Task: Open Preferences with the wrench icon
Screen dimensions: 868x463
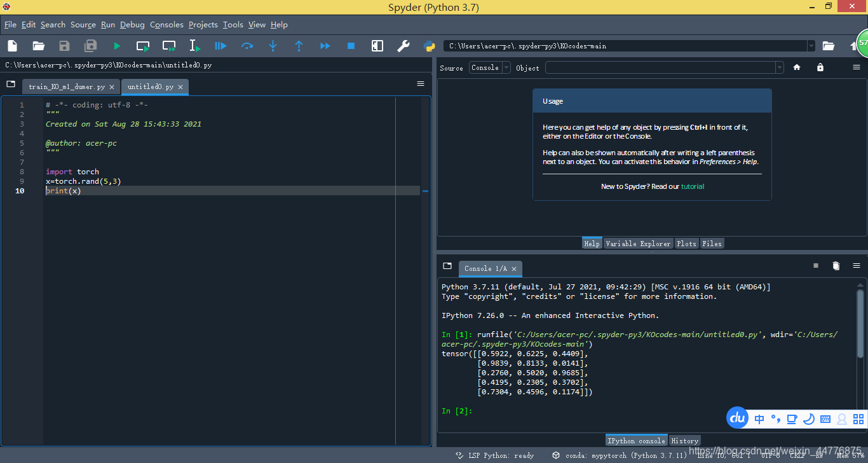Action: point(403,46)
